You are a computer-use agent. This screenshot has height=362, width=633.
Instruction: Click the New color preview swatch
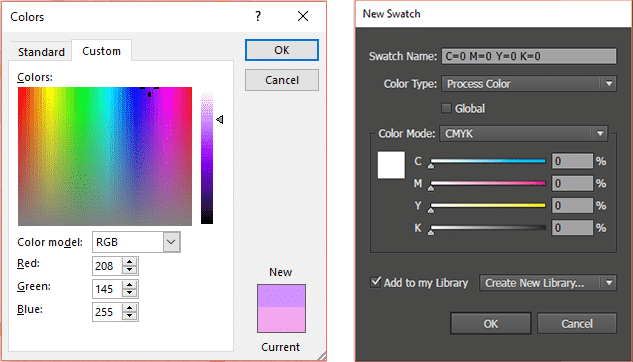pos(281,296)
